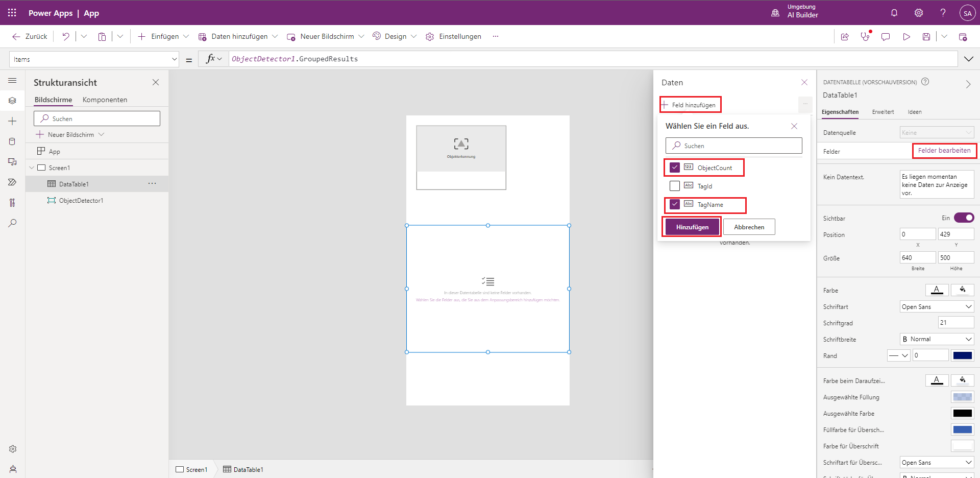Open the Schriftart Open Sans dropdown
The width and height of the screenshot is (980, 478).
[937, 307]
